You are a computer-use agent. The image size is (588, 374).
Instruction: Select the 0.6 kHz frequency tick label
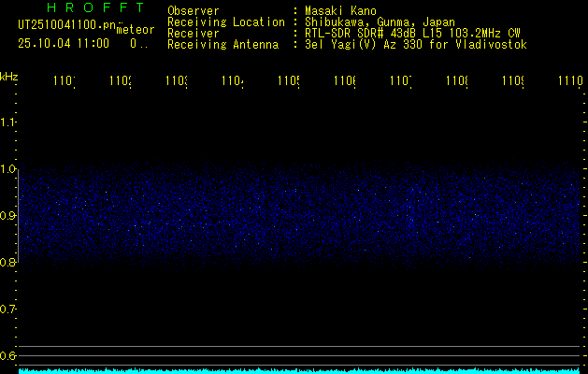[8, 356]
